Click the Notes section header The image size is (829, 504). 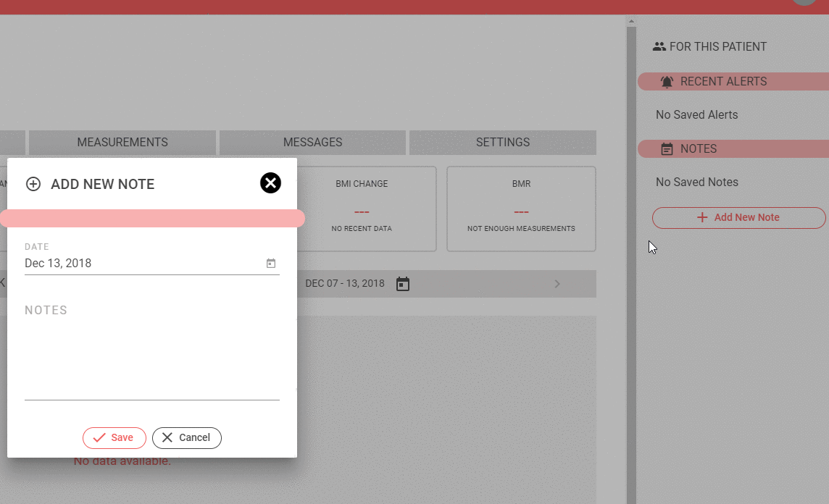point(733,149)
